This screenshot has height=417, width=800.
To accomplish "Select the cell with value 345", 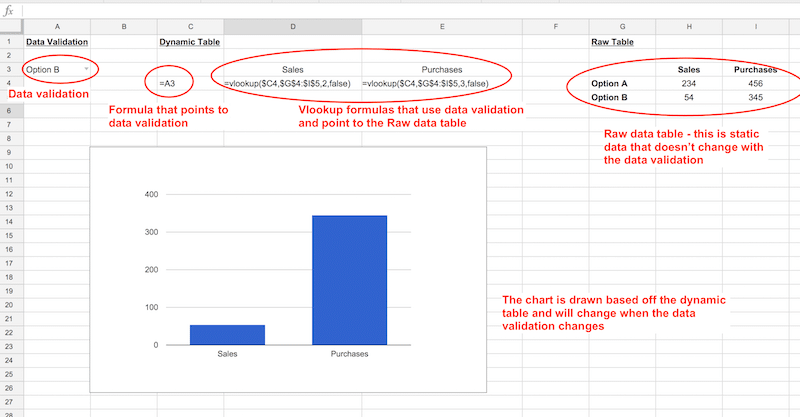I will [x=756, y=97].
